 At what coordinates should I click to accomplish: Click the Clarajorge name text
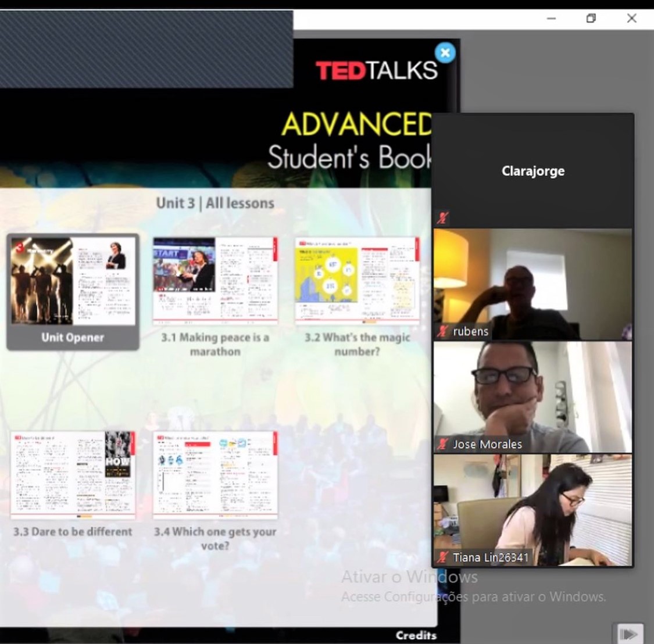[533, 171]
